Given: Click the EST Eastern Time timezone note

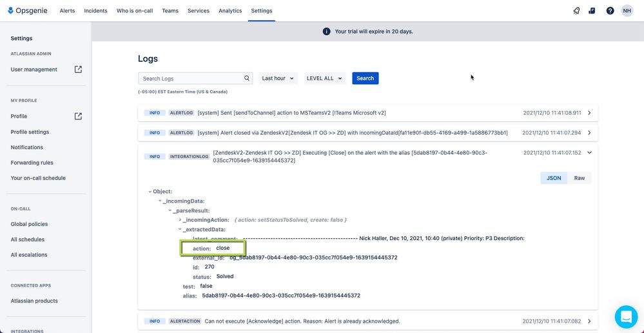Looking at the screenshot, I should [x=183, y=92].
